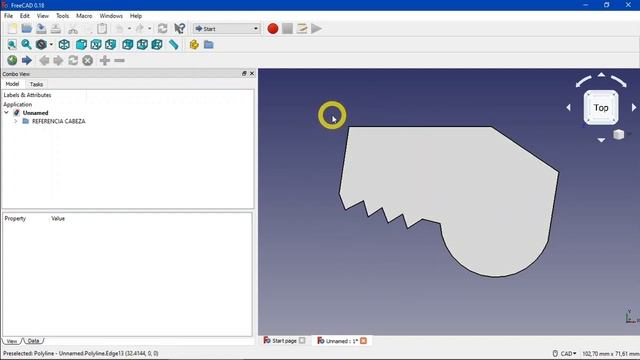Zoom out with the minus icon
The width and height of the screenshot is (640, 360).
(120, 60)
